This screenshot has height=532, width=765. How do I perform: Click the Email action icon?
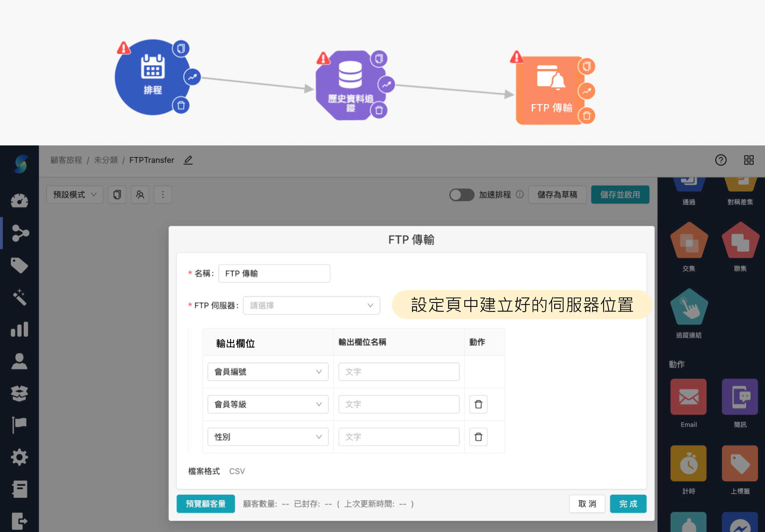(x=688, y=397)
